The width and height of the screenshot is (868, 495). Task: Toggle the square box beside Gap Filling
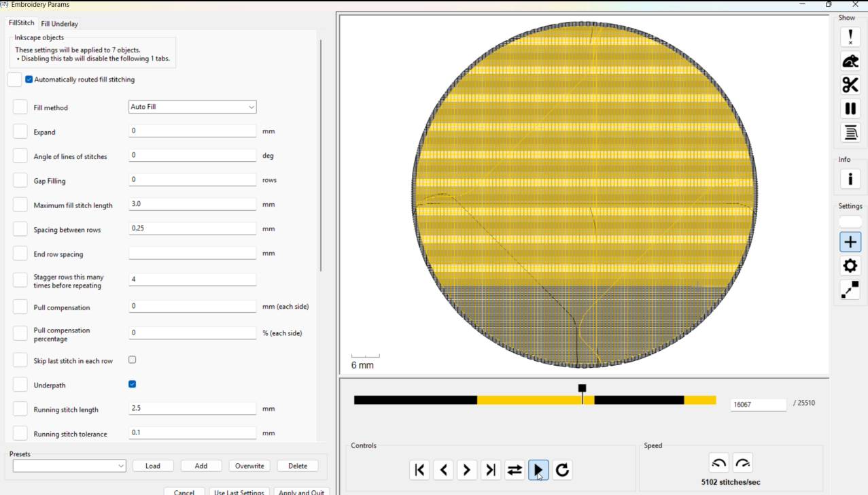(20, 181)
